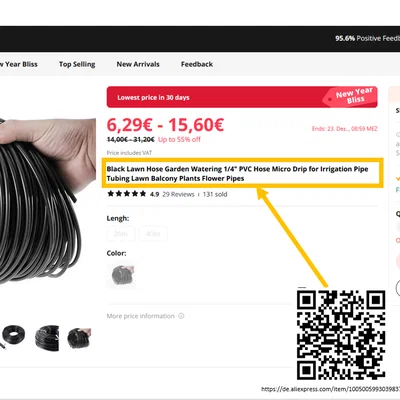
Task: Select the 40m length option
Action: coord(153,234)
